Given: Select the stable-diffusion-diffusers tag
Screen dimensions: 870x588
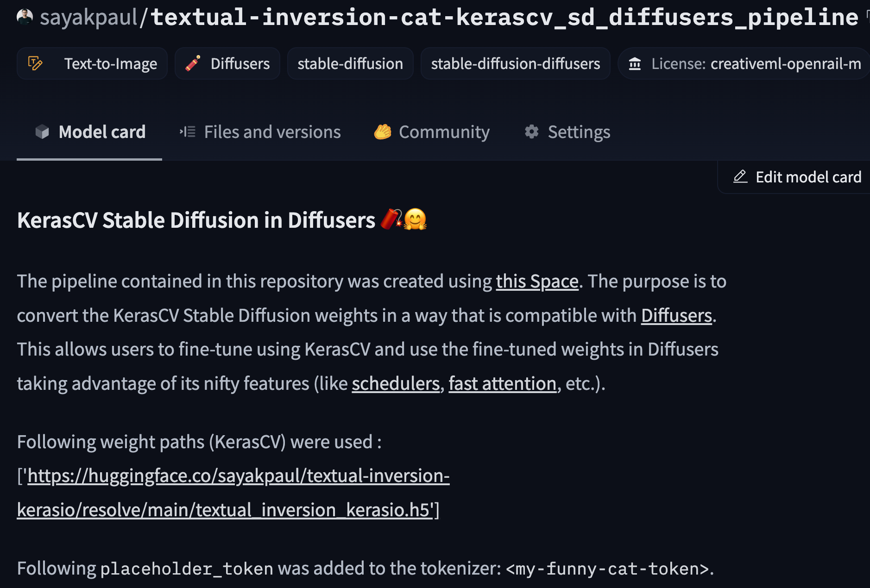Looking at the screenshot, I should coord(515,63).
